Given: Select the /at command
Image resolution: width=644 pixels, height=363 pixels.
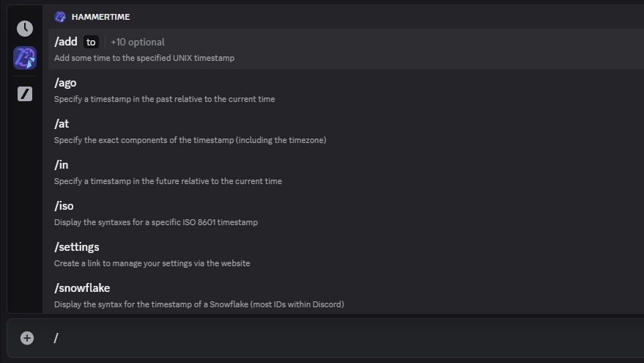Looking at the screenshot, I should pos(347,131).
